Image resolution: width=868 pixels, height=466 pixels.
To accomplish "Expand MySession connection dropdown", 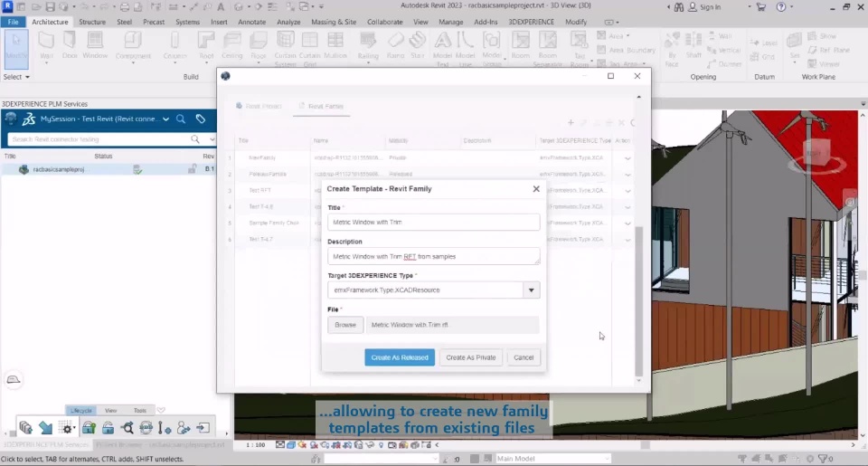I will point(165,119).
